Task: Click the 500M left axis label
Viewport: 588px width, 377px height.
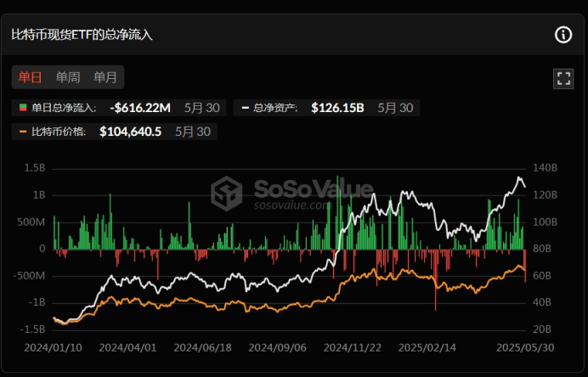Action: [x=31, y=222]
